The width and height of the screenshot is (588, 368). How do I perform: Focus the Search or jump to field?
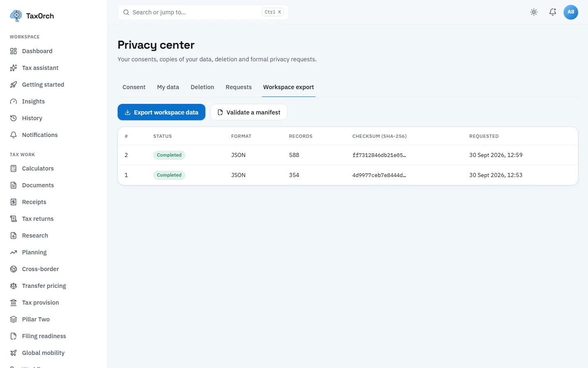tap(203, 12)
